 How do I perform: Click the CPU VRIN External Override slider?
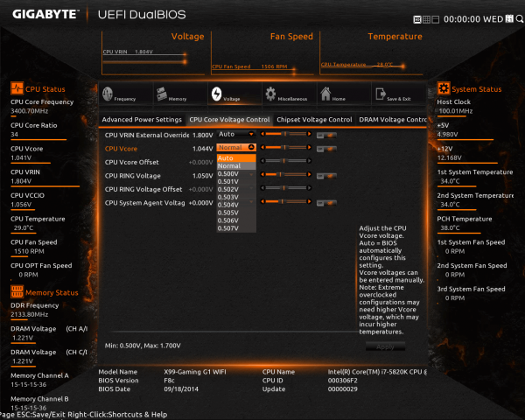(286, 134)
